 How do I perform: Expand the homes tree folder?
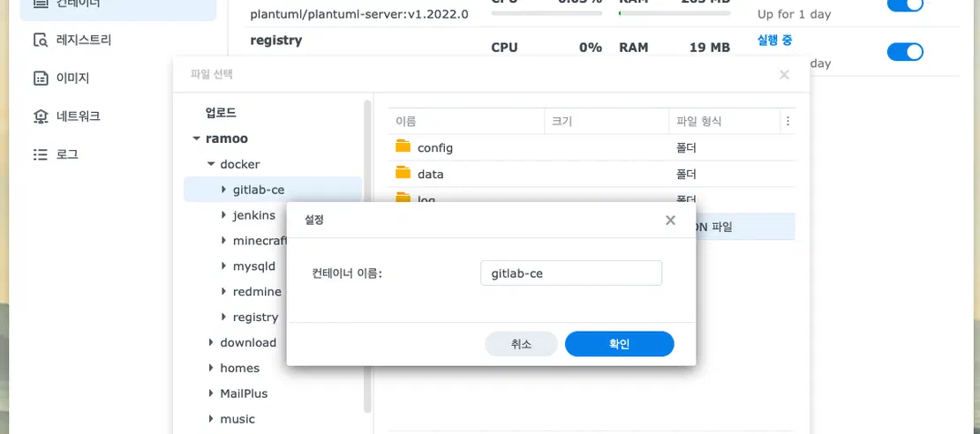pyautogui.click(x=211, y=368)
